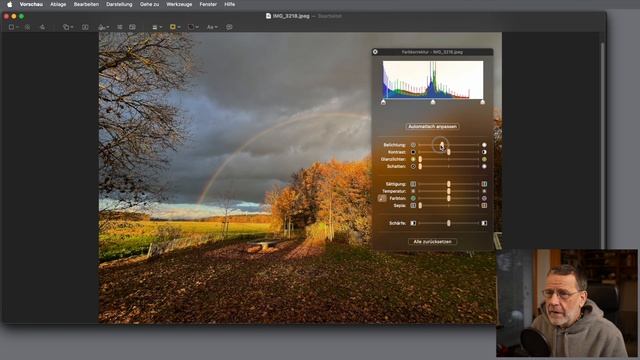Click the saturated icon right of Sättigung
The image size is (640, 360).
(484, 184)
